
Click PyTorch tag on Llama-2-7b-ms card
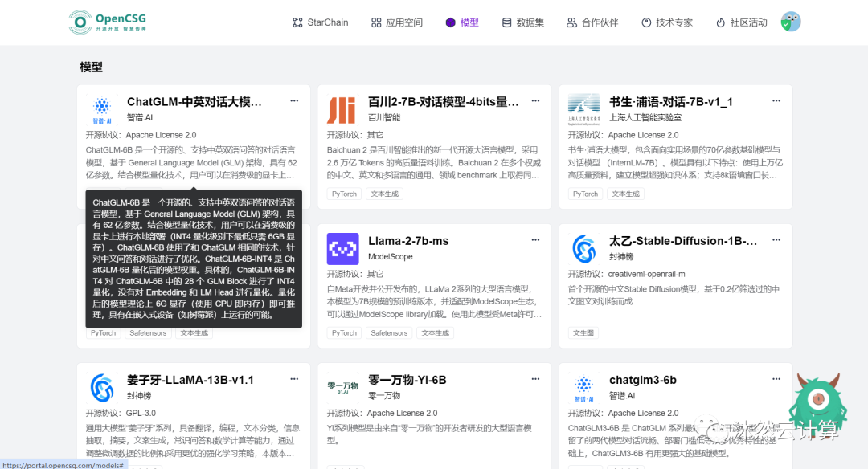pyautogui.click(x=344, y=333)
